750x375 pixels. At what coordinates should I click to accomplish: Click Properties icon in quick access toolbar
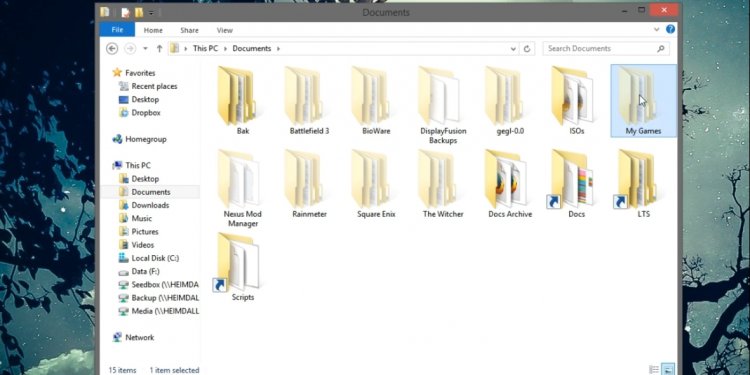tap(125, 12)
